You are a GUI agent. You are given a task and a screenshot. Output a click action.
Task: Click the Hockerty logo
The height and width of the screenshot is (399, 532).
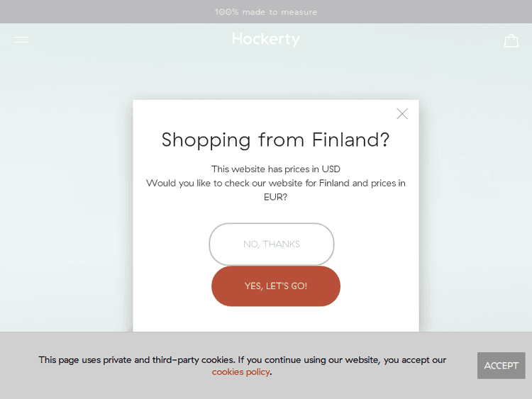point(266,40)
